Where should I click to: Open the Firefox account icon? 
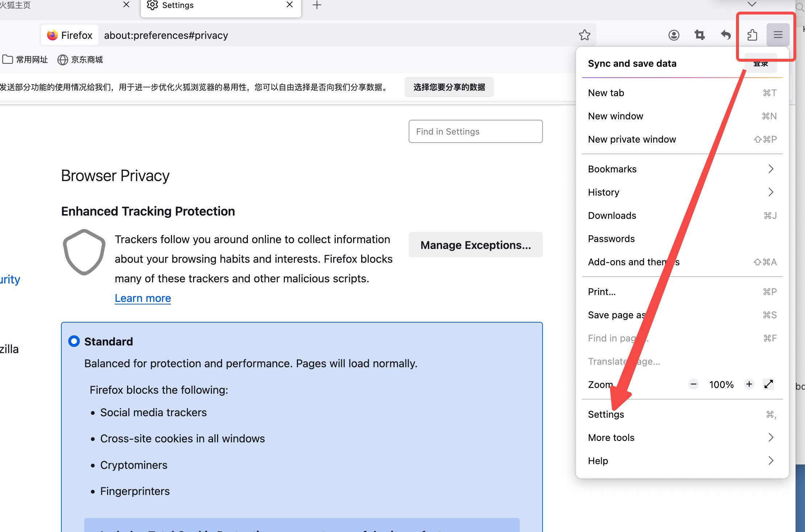click(x=674, y=35)
